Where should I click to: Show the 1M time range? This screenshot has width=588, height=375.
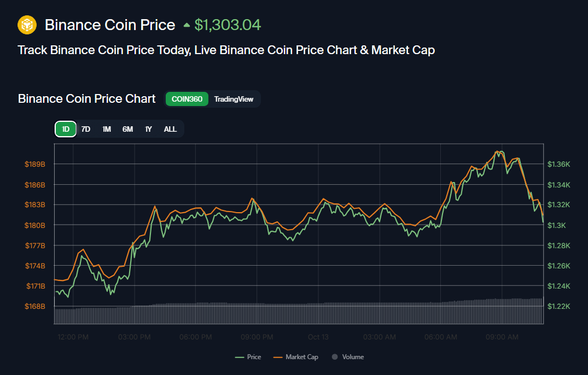(107, 129)
